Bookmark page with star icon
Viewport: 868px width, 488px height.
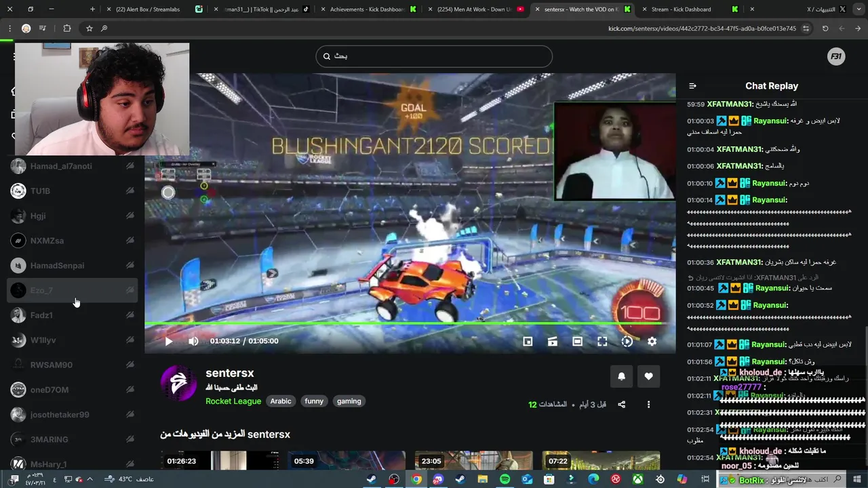pyautogui.click(x=90, y=28)
